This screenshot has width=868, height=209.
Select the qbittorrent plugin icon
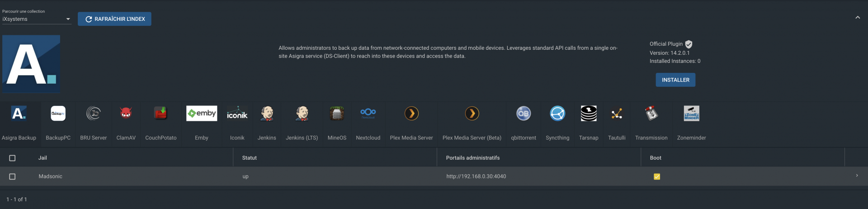click(524, 114)
